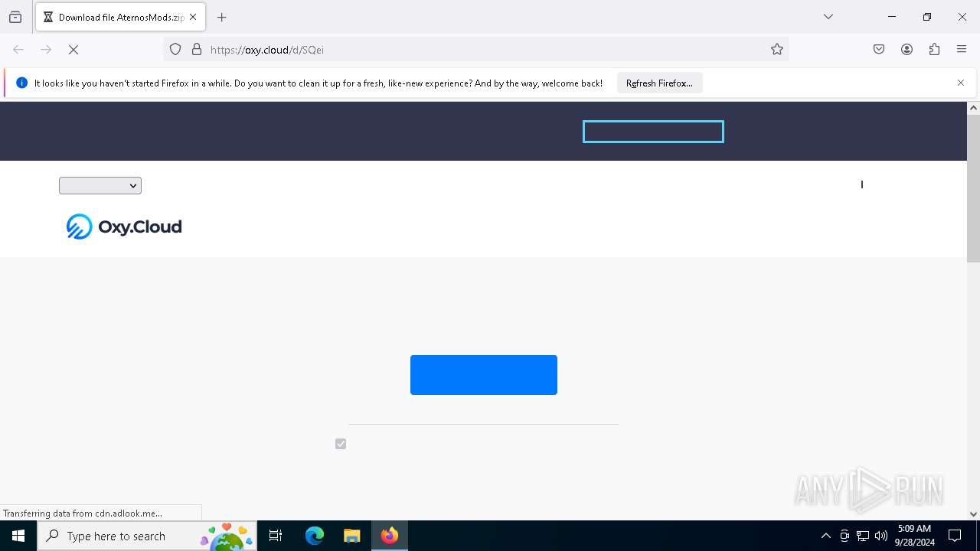Viewport: 980px width, 551px height.
Task: Open the list all tabs dropdown
Action: tap(828, 17)
